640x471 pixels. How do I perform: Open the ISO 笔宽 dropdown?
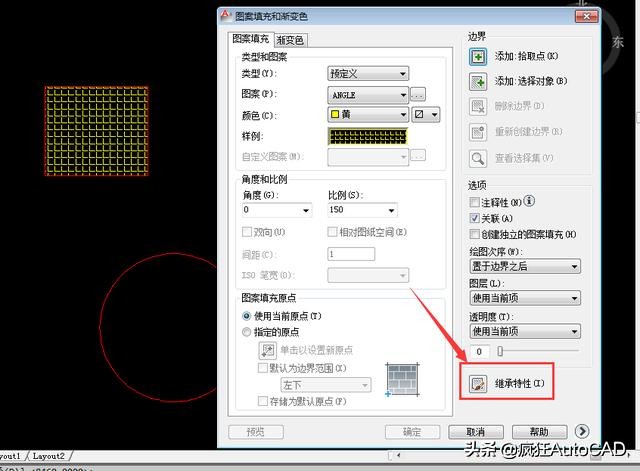tap(368, 275)
